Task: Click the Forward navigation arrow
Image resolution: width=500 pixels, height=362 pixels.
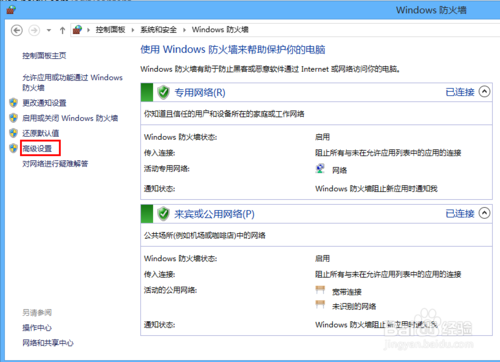Action: coord(34,30)
